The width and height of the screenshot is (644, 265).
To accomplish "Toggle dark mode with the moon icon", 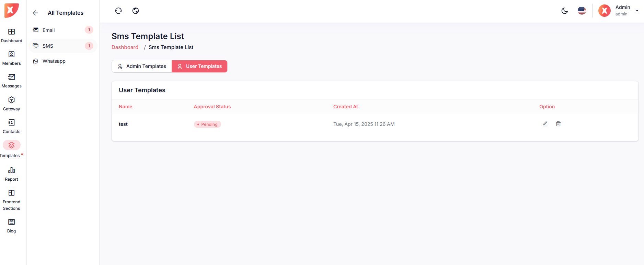I will pos(564,11).
